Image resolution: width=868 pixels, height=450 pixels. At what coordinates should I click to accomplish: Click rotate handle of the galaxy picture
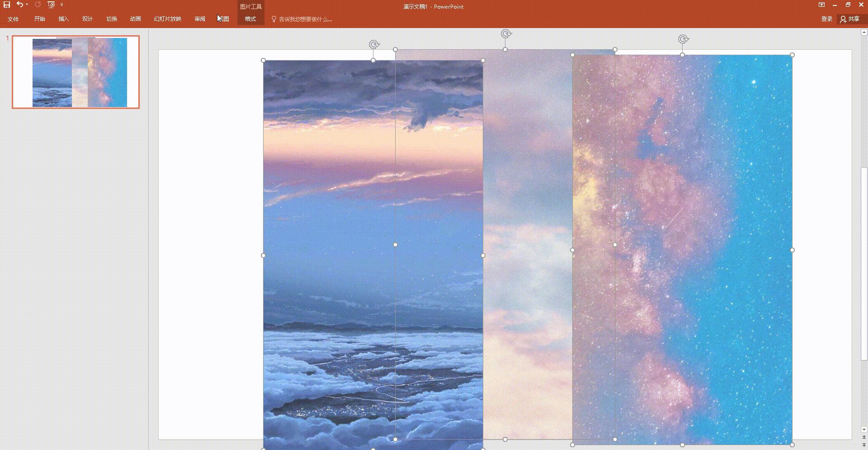683,39
